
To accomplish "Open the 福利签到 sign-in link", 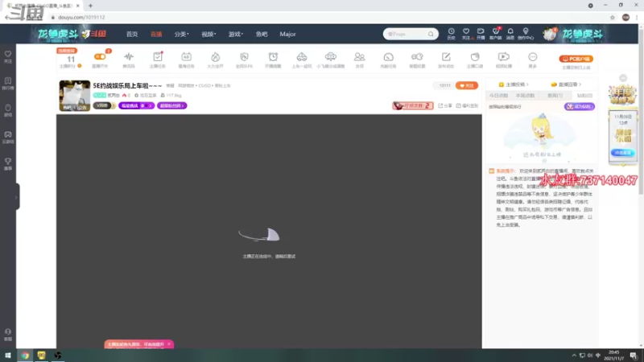I will click(468, 105).
